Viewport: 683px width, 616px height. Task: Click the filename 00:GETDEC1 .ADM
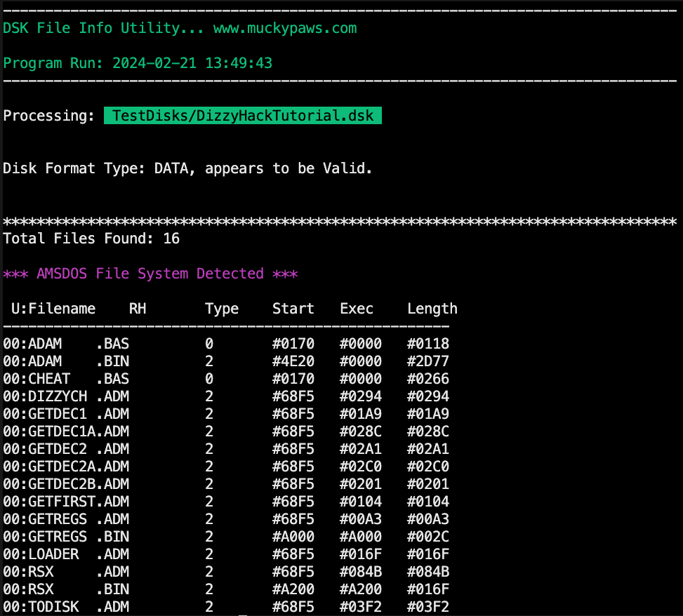point(66,413)
